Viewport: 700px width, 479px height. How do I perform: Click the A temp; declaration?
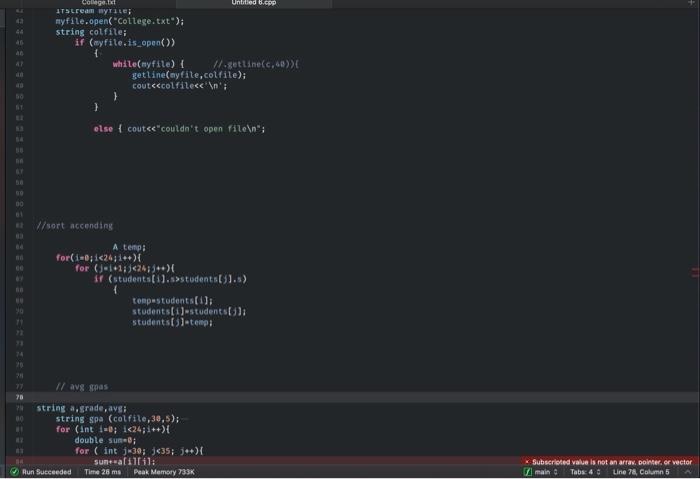129,247
